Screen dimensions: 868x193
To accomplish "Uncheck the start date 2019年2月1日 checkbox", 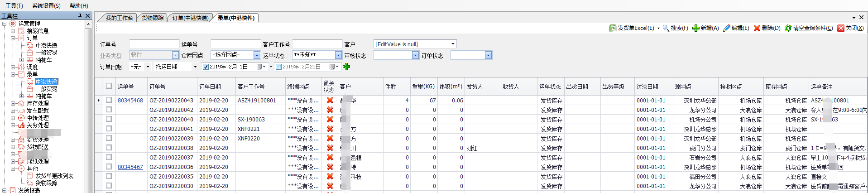I will coord(206,67).
